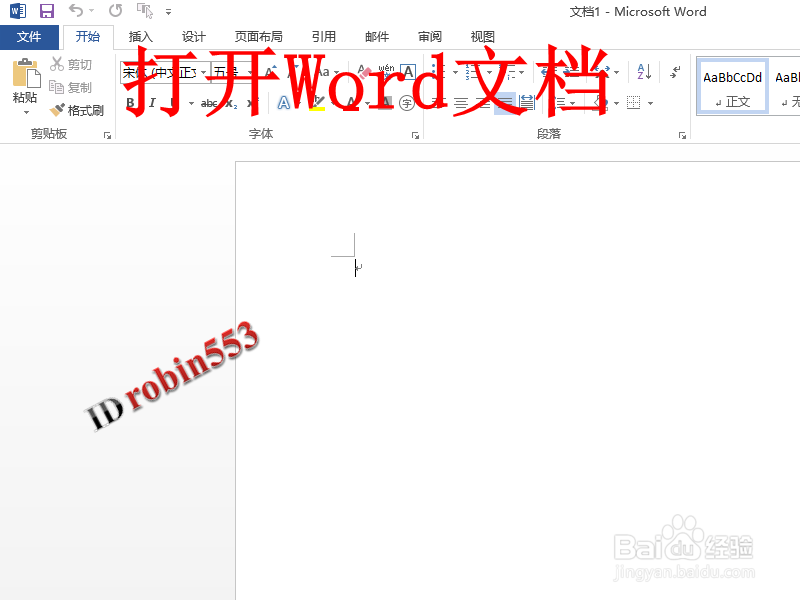Click the center align icon
The height and width of the screenshot is (600, 800).
pyautogui.click(x=461, y=103)
